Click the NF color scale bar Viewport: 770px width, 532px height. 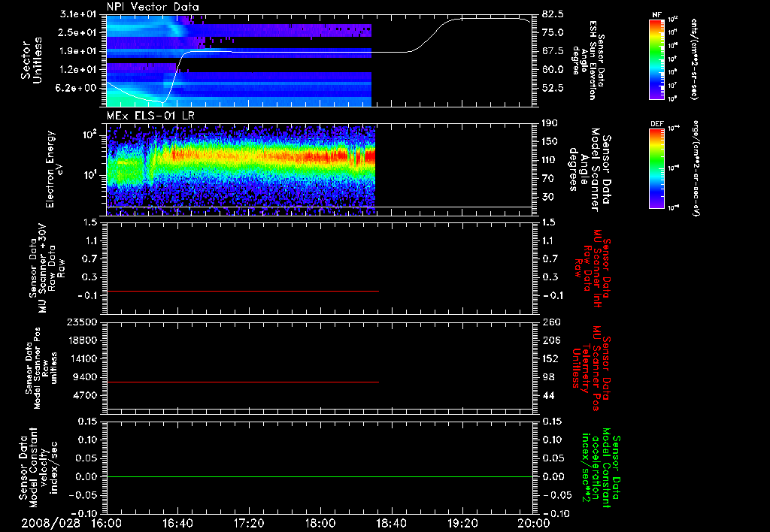coord(657,59)
